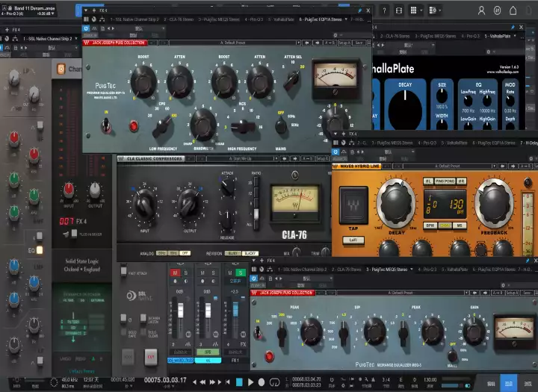Unsolo the FX 1 channel with the green S button

pyautogui.click(x=241, y=273)
